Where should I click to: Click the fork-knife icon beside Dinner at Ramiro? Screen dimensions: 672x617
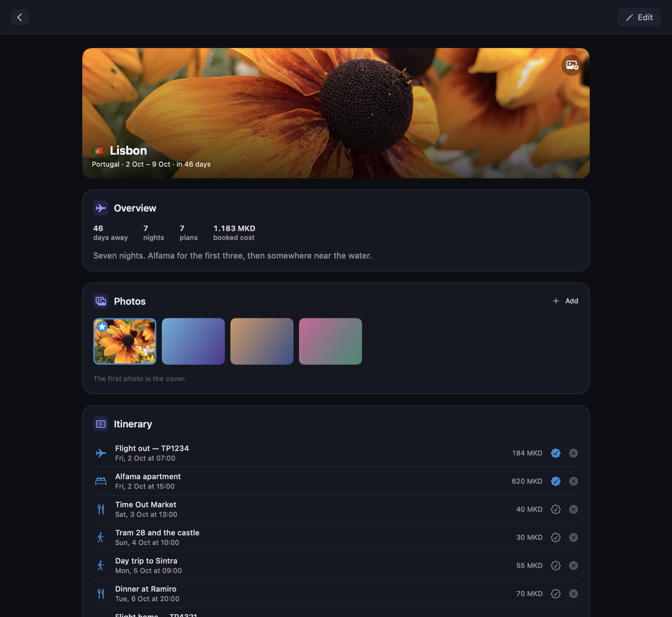[x=101, y=593]
